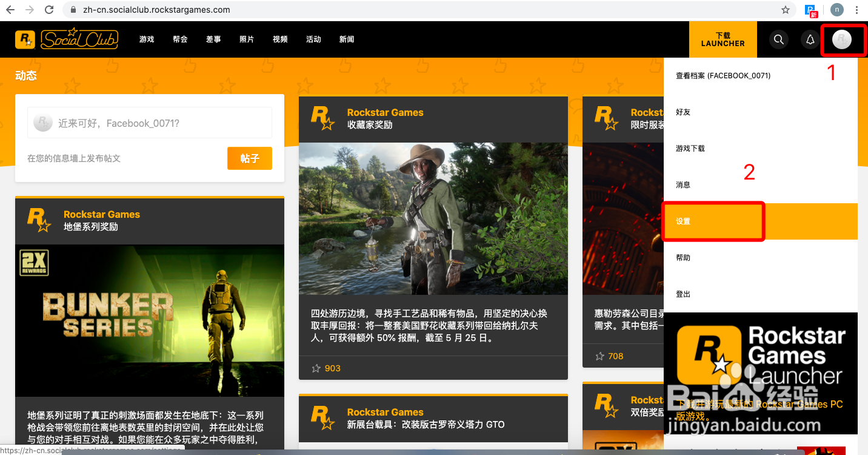The width and height of the screenshot is (868, 455).
Task: Open Rockstar Games link on 地堡系列奖励 card
Action: pyautogui.click(x=102, y=214)
